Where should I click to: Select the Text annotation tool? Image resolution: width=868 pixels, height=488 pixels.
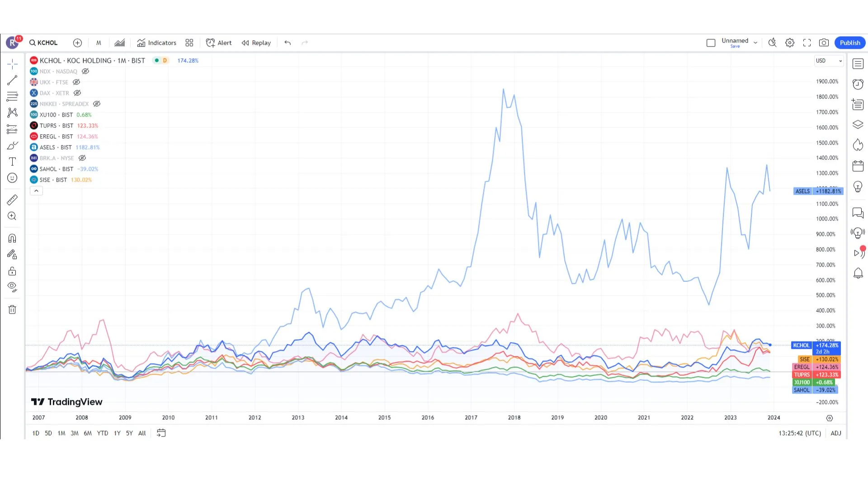point(12,162)
